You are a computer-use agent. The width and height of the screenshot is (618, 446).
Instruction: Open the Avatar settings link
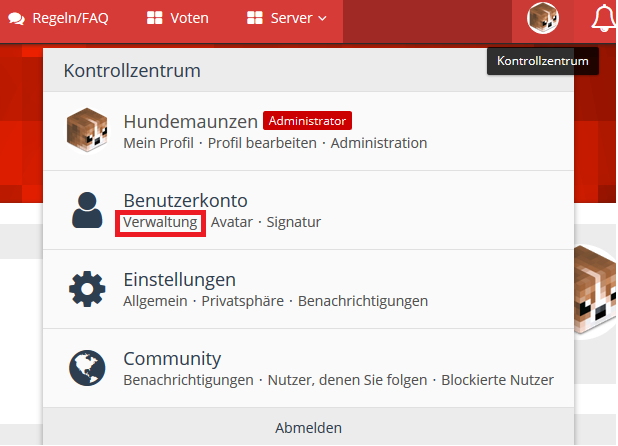click(232, 222)
